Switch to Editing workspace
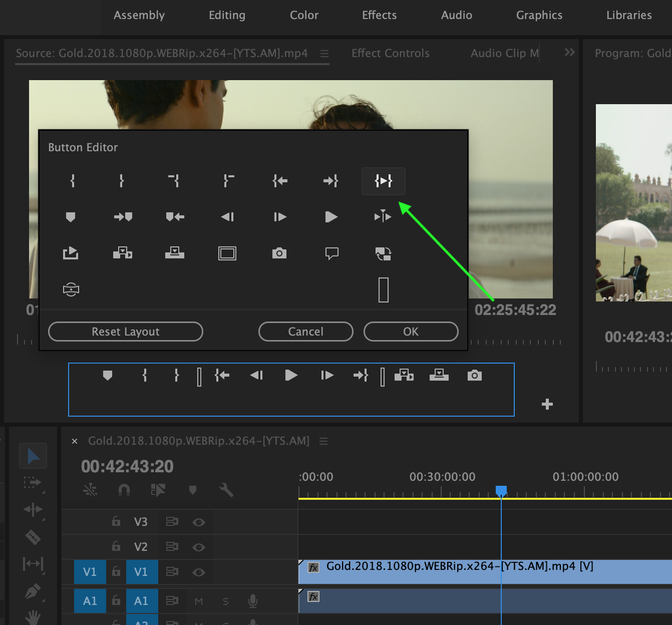This screenshot has height=625, width=672. tap(227, 15)
